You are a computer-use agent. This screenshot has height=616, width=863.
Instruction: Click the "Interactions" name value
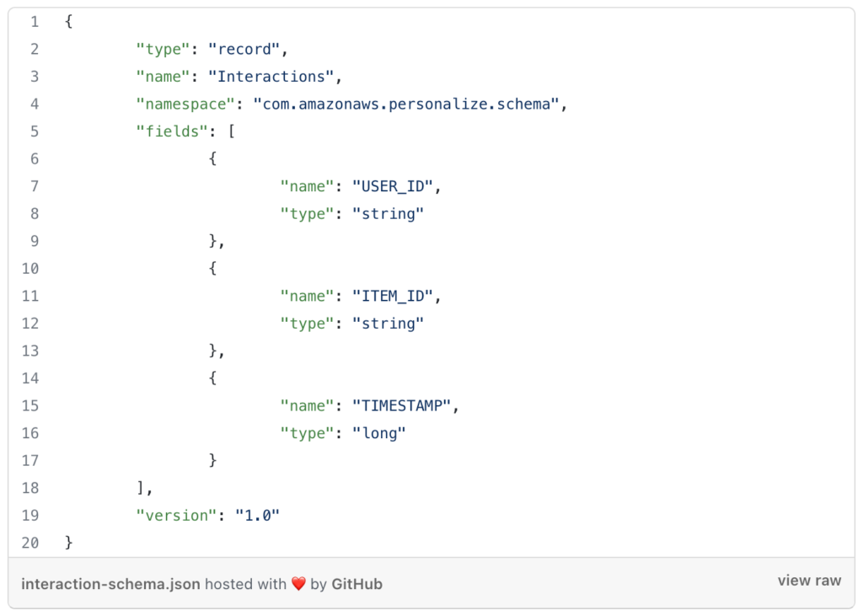[x=271, y=77]
